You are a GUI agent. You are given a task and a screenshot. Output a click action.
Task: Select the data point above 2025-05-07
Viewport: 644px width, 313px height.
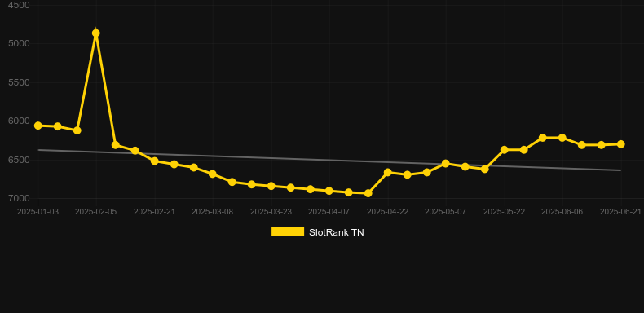tap(446, 164)
